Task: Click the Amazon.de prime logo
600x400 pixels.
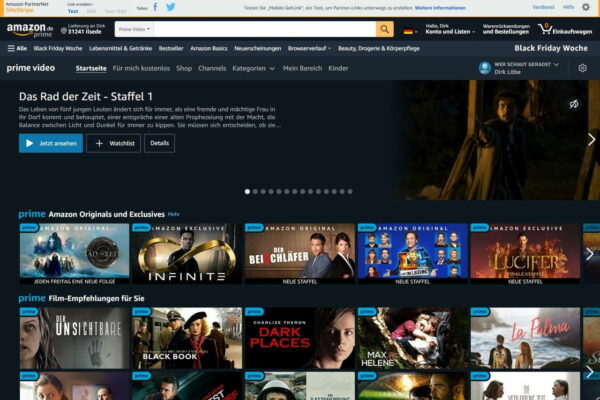Action: [30, 29]
